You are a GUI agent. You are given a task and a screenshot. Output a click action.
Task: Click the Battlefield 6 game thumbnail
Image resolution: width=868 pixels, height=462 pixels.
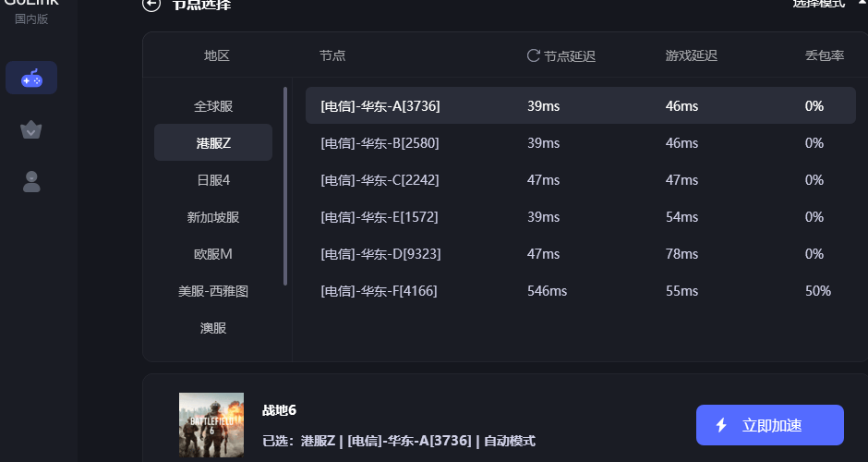pos(211,425)
